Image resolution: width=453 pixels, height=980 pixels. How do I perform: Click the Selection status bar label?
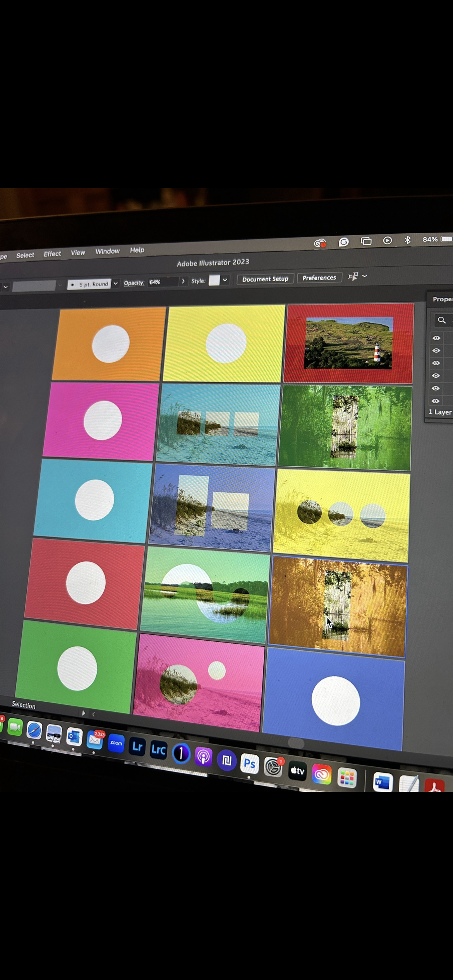24,705
